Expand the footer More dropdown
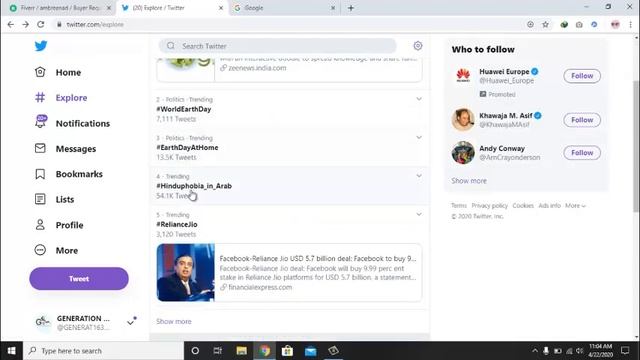 (x=575, y=206)
